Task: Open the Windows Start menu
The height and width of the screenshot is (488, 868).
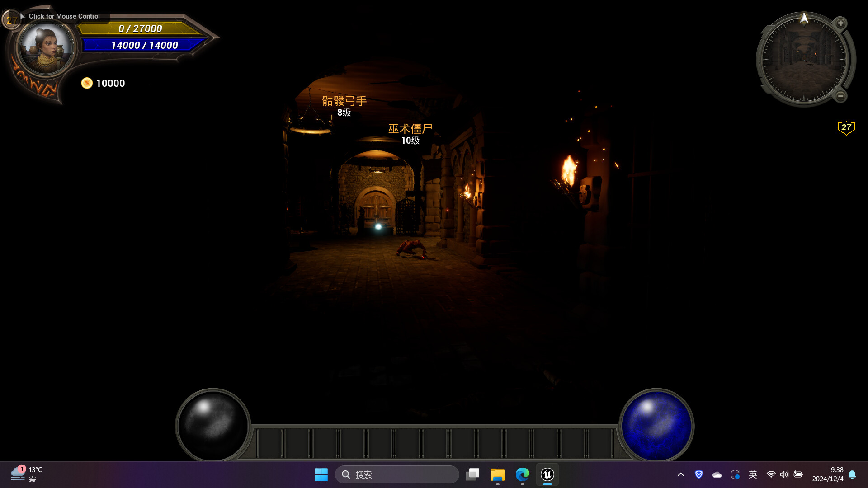Action: [321, 474]
